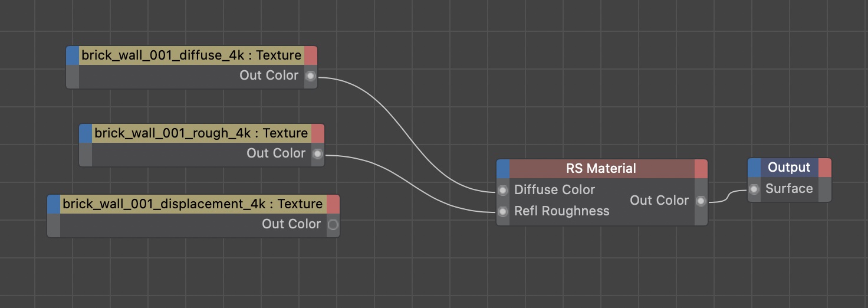Click the unconnected displacement Out Color port
Image resolution: width=868 pixels, height=308 pixels.
[x=333, y=225]
